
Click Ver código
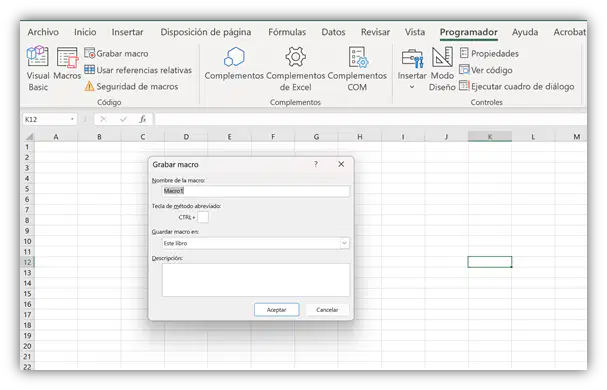click(486, 70)
